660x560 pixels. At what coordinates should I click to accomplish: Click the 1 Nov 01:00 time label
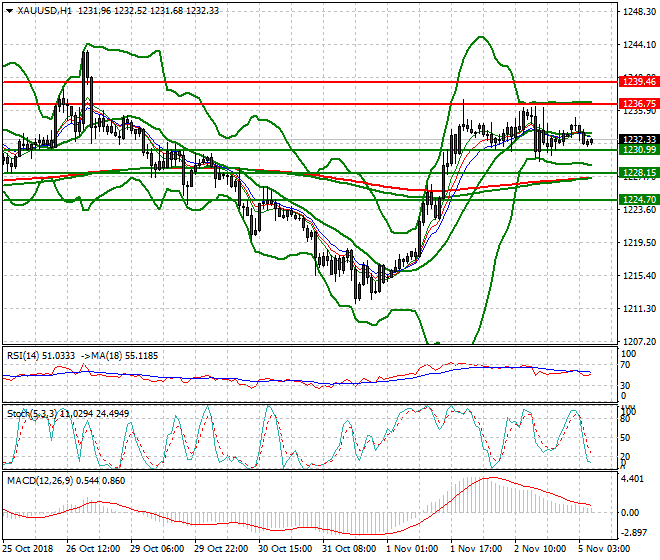412,549
